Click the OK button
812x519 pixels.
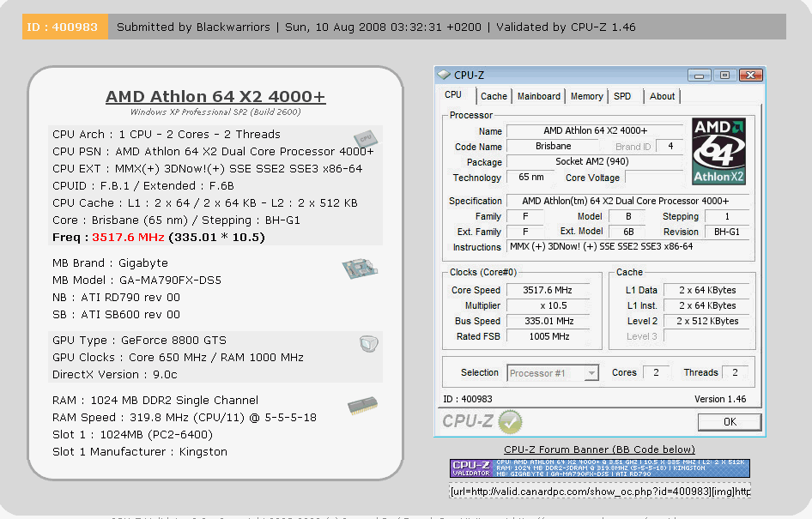click(730, 422)
